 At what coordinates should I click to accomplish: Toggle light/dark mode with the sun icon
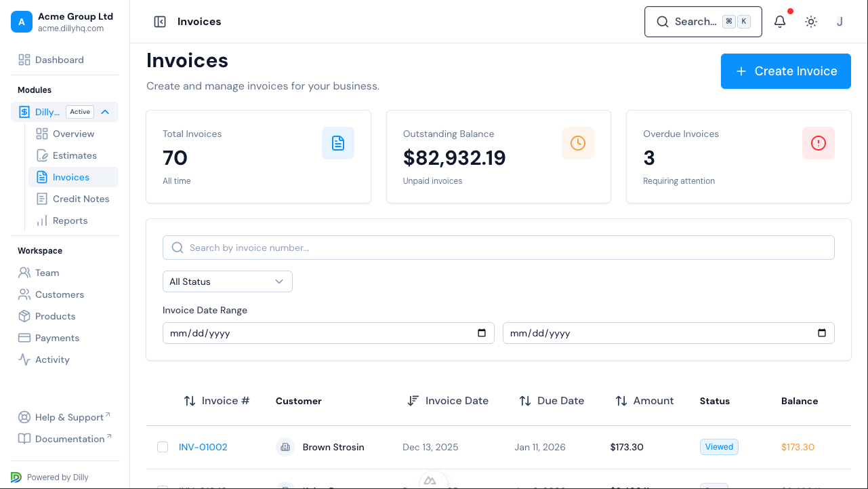click(810, 22)
